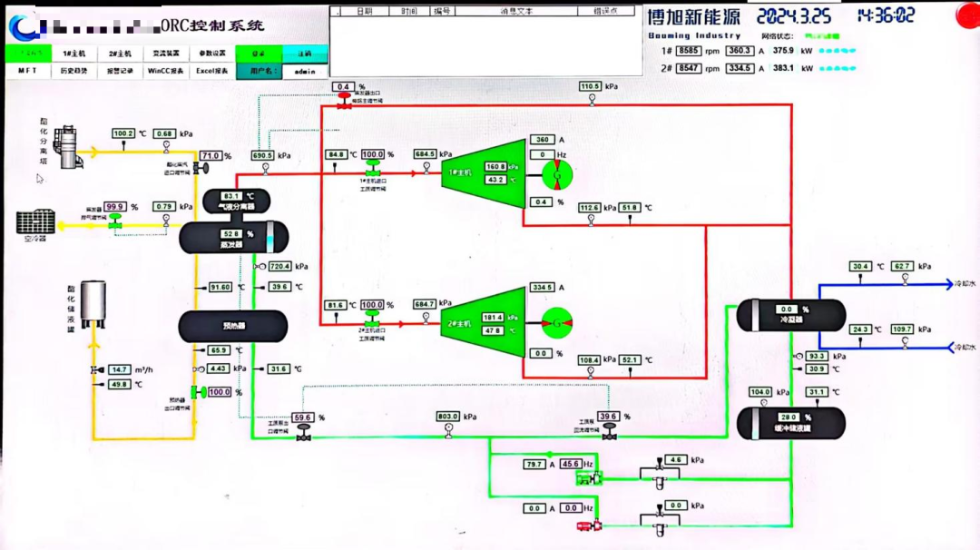This screenshot has width=980, height=550.
Task: Open the MFT page button
Action: point(28,71)
